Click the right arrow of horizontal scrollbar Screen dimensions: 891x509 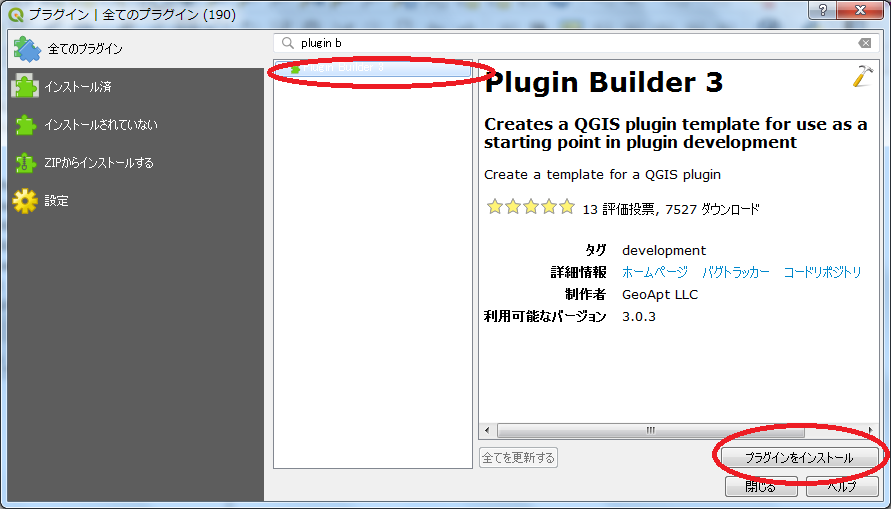pos(870,431)
